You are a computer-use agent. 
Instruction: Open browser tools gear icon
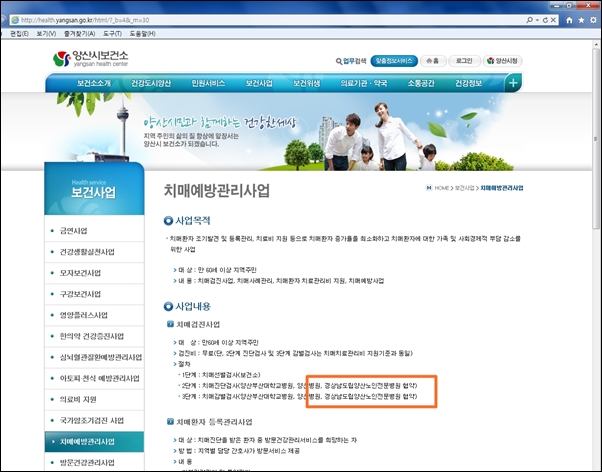(x=594, y=20)
